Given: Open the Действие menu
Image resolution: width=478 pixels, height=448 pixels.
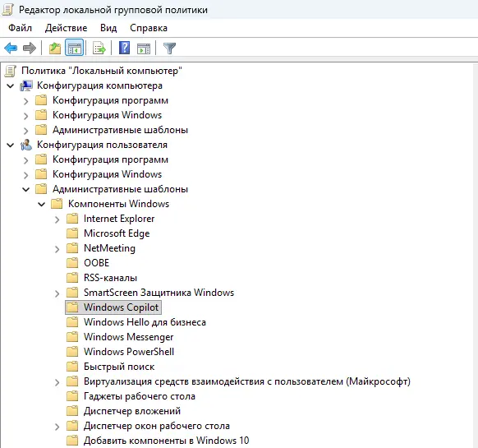Looking at the screenshot, I should [66, 28].
